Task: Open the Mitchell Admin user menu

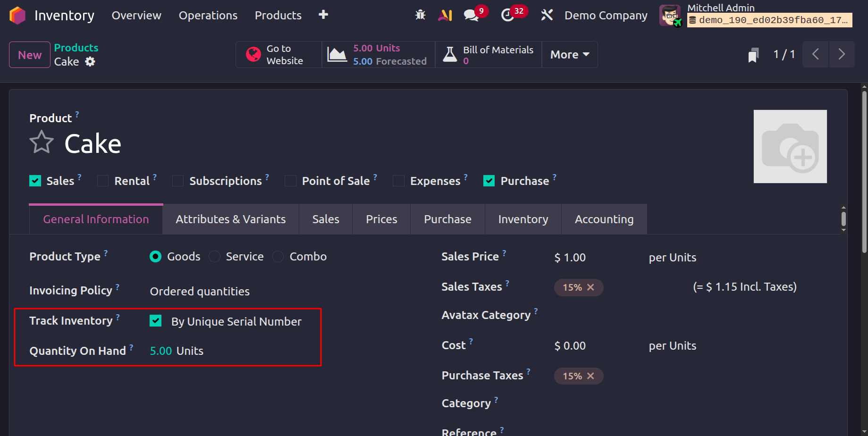Action: [x=721, y=8]
